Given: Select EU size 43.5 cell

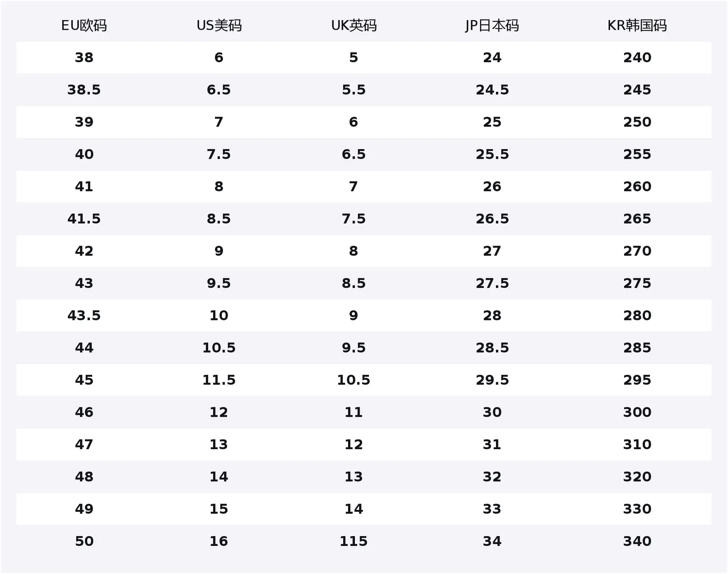Looking at the screenshot, I should (x=84, y=316).
